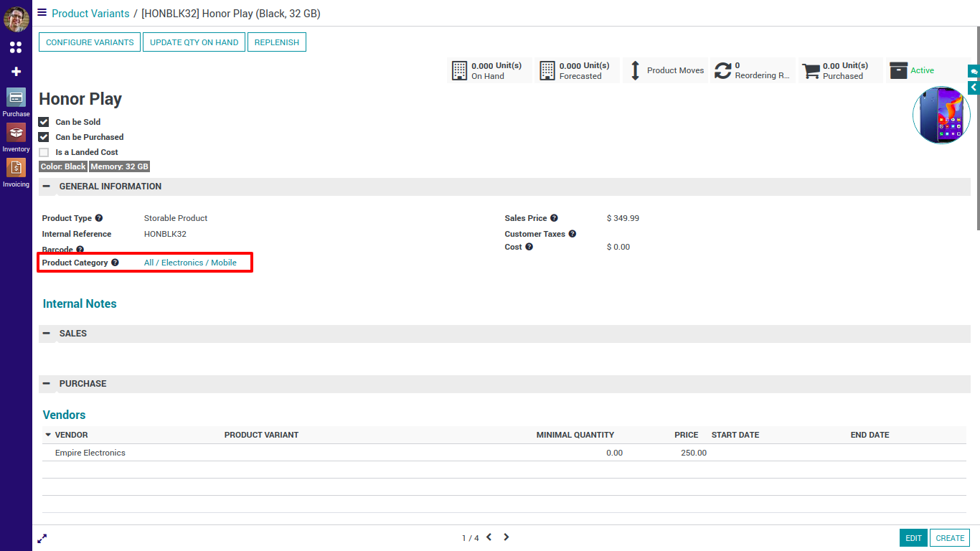Open the Invoicing app icon

coord(16,168)
